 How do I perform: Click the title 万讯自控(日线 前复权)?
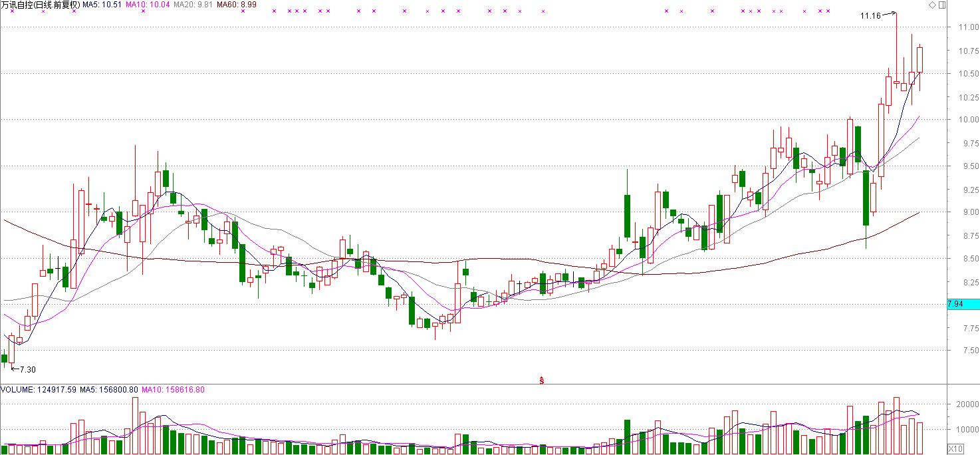(40, 5)
